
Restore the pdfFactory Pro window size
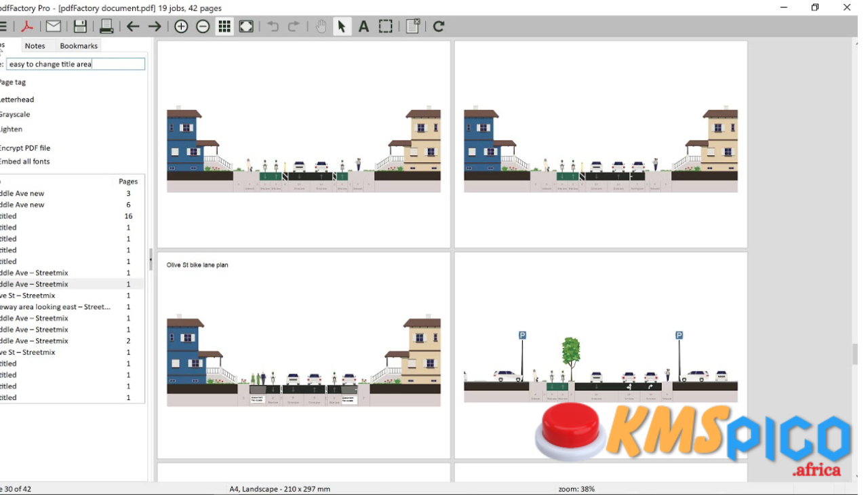815,7
